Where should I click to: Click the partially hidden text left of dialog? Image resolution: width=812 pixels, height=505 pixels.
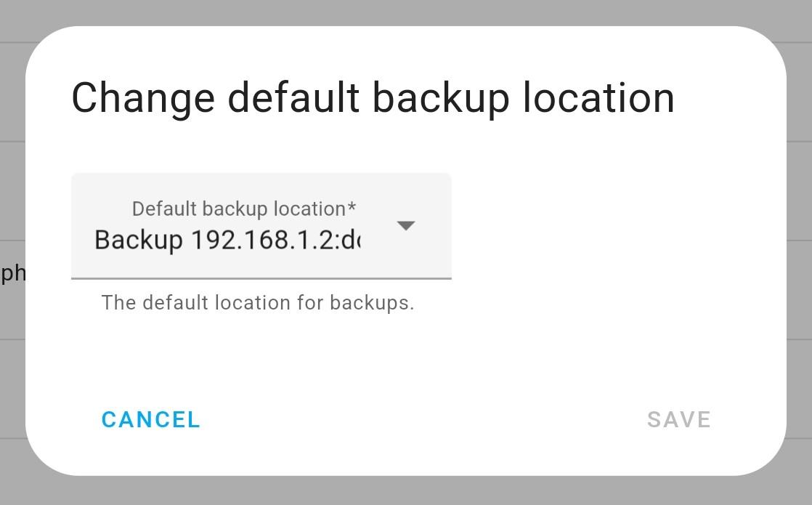tap(12, 274)
